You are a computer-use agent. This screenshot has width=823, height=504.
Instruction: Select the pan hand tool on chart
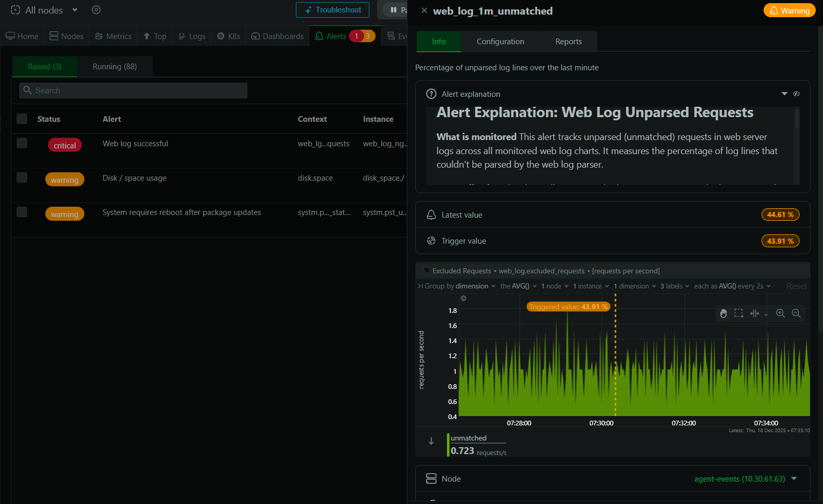723,313
